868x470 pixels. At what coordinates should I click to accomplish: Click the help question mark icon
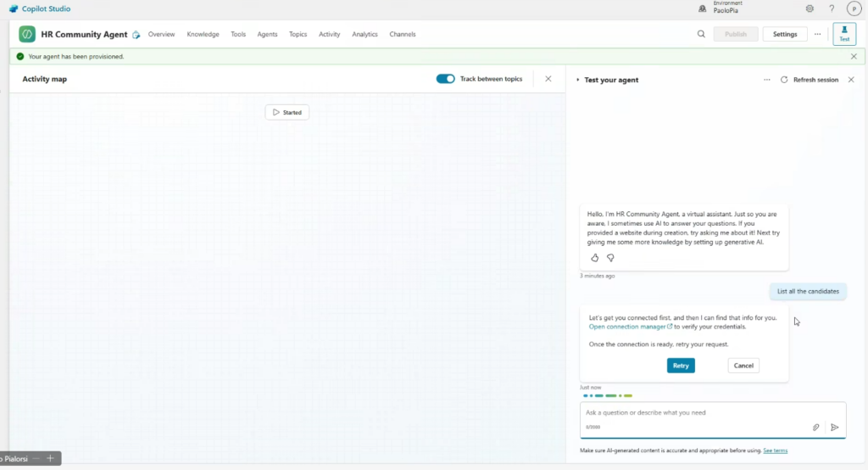[x=832, y=8]
